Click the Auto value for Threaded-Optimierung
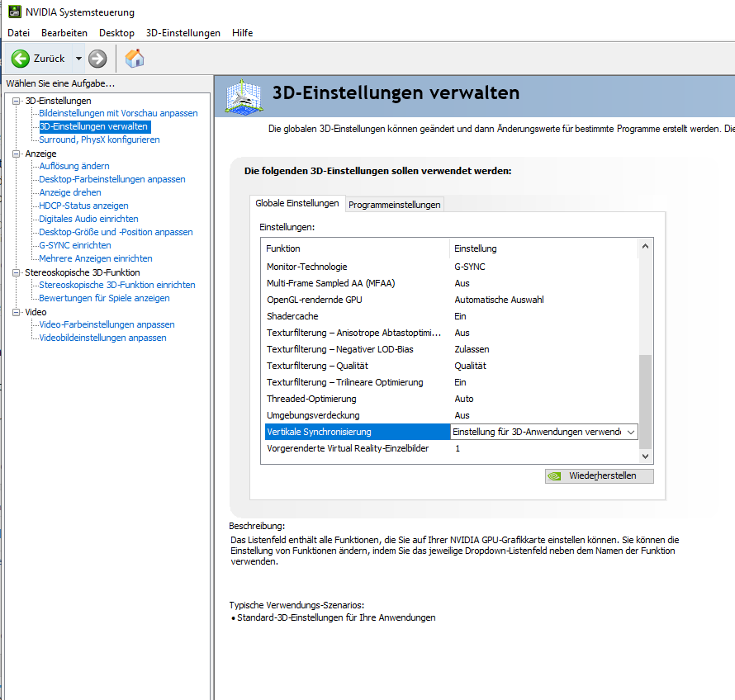This screenshot has width=735, height=700. coord(464,399)
